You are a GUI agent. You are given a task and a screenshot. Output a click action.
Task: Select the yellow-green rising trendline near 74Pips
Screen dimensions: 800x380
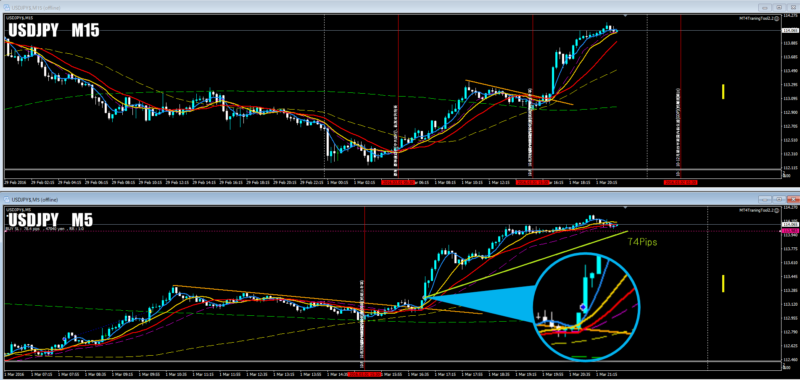tap(526, 264)
